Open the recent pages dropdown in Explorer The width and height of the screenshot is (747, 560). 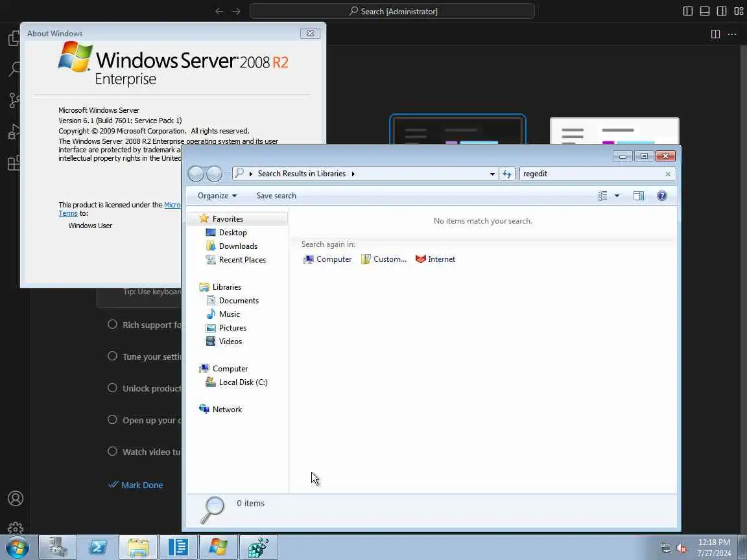pyautogui.click(x=227, y=174)
